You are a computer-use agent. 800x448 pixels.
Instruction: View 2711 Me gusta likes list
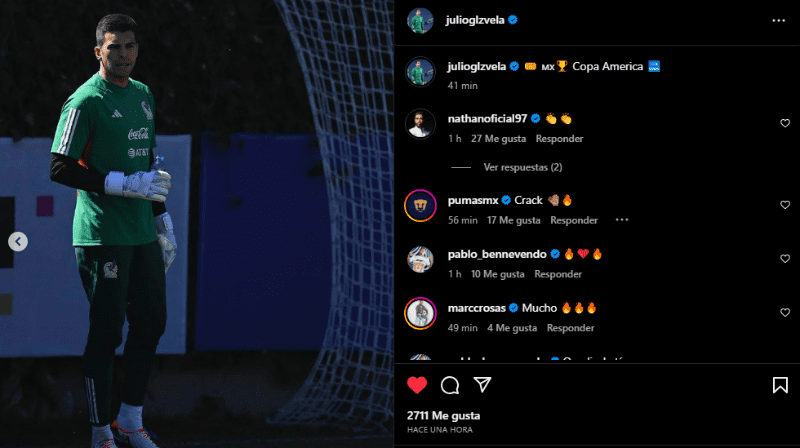click(x=443, y=416)
